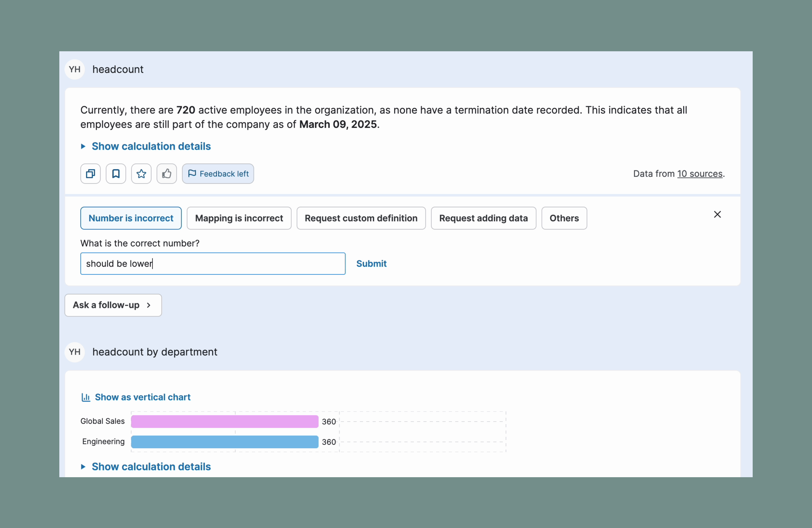Open the Ask a follow-up button

coord(113,305)
